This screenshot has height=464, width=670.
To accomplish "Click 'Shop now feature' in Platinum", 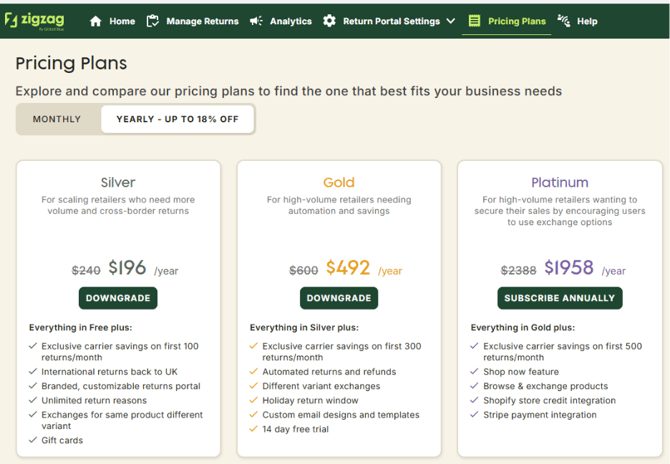I will click(x=521, y=372).
